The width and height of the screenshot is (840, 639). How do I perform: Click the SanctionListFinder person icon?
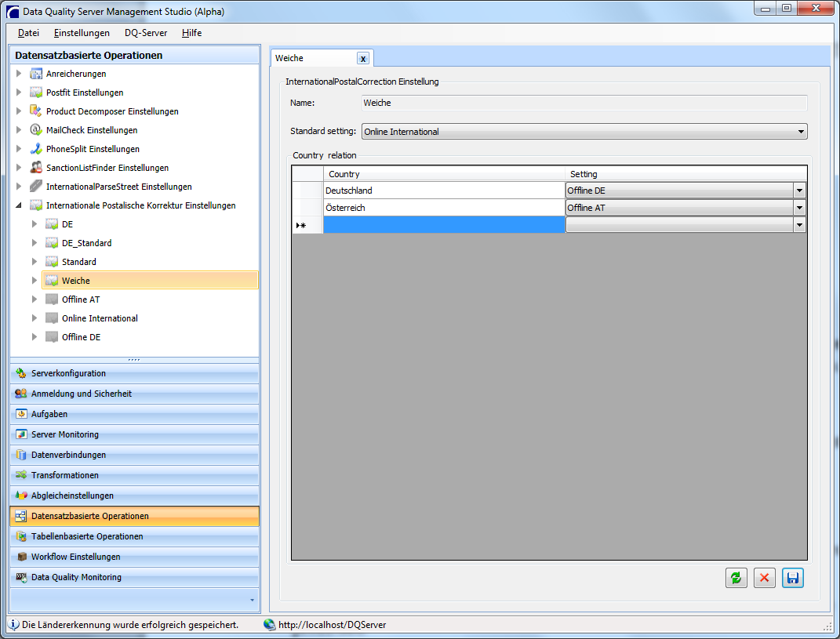coord(36,168)
